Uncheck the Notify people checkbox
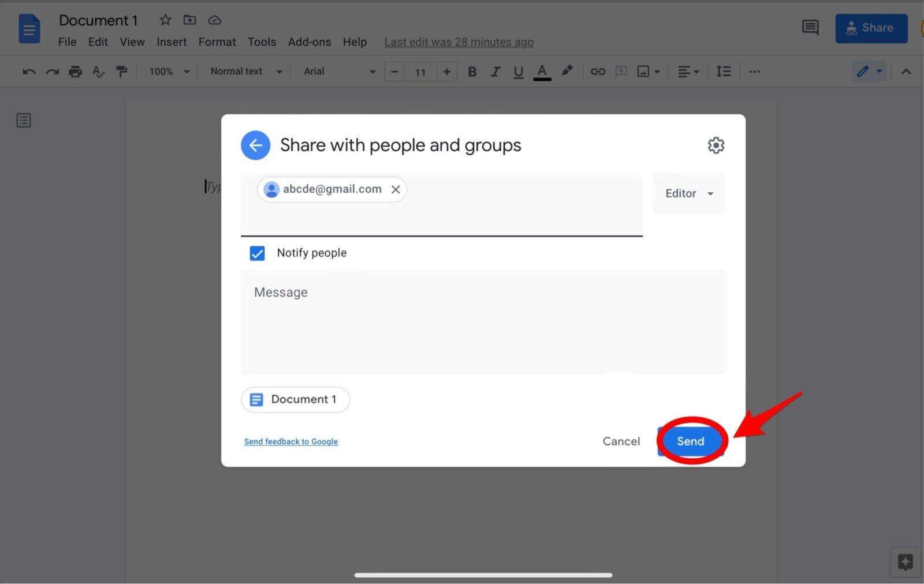 (257, 253)
